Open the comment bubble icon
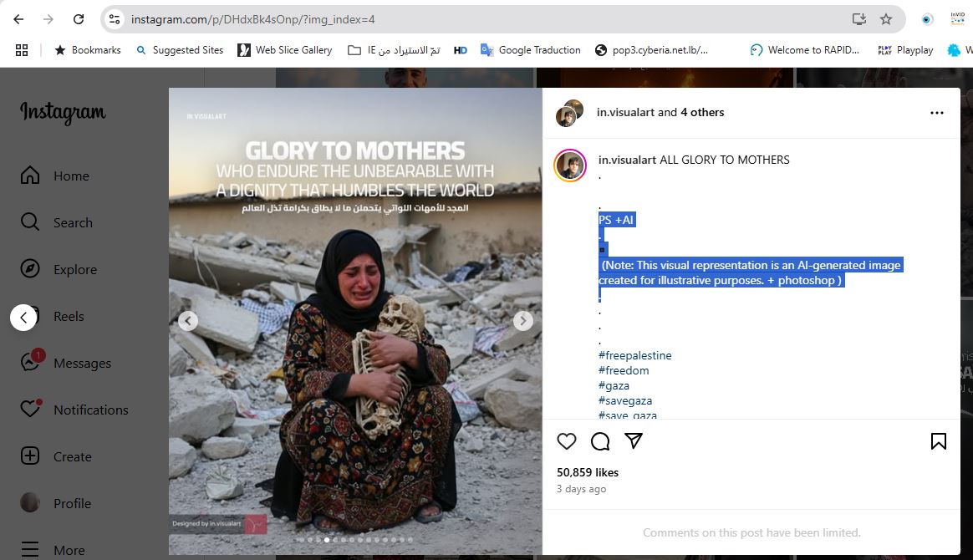 (x=600, y=441)
